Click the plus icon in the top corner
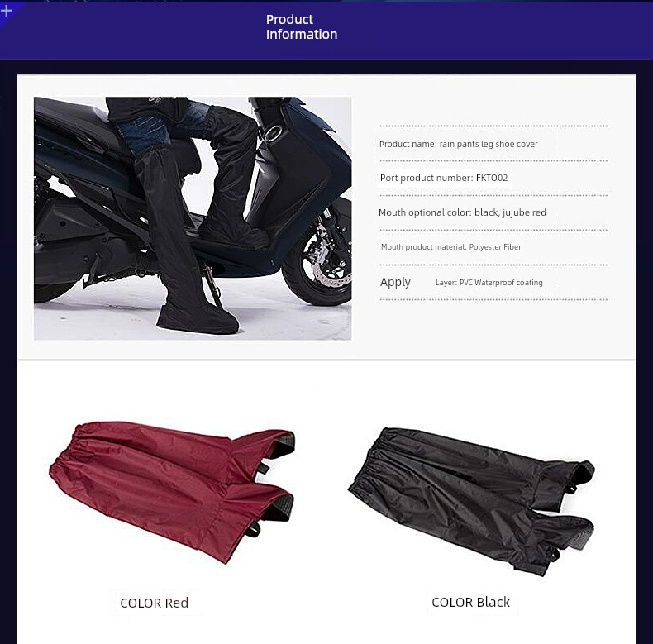 (7, 10)
